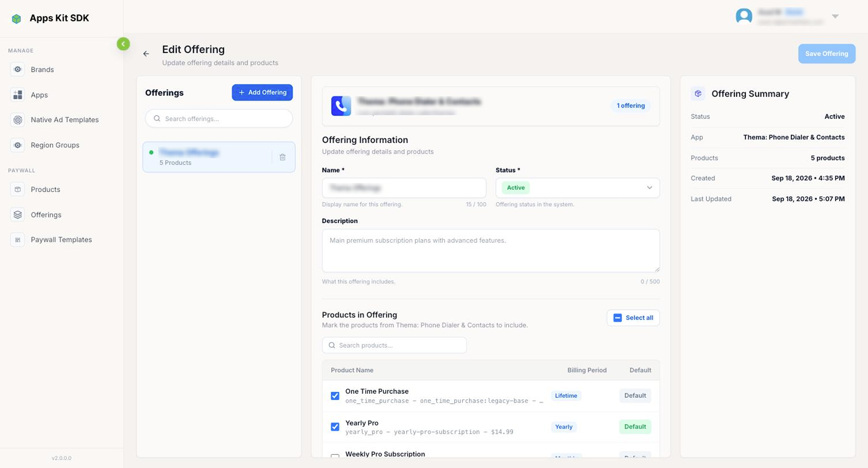Click the magnifier icon in Search offerings
868x468 pixels.
157,119
